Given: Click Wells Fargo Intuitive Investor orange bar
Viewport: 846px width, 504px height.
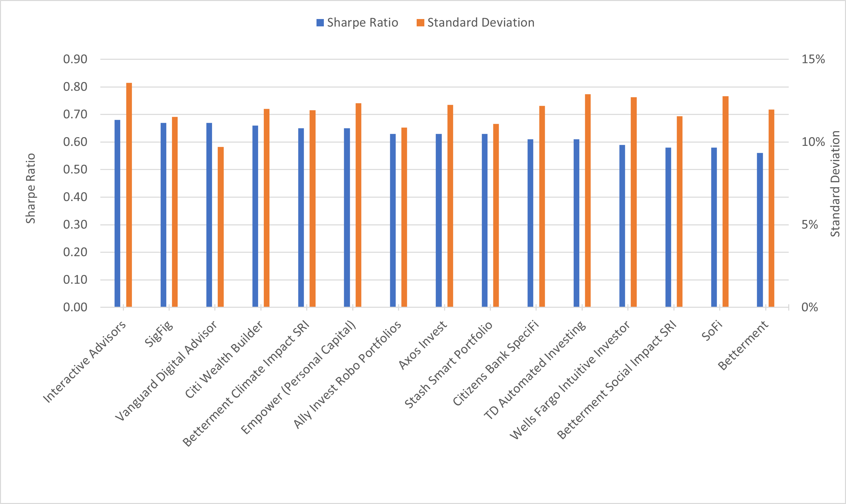Looking at the screenshot, I should coord(634,202).
